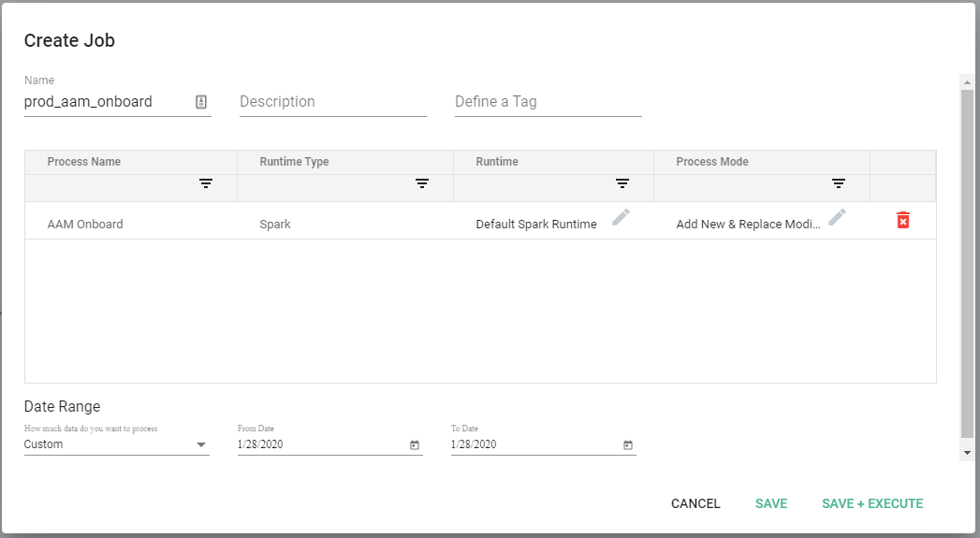980x538 pixels.
Task: Click the Save button
Action: (771, 503)
